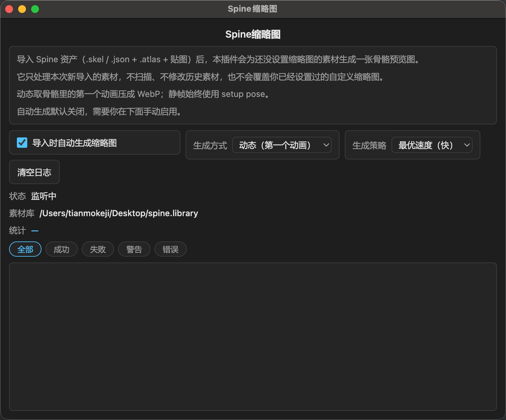Click the line starting with 它只处理本次新导入的素材

pyautogui.click(x=200, y=77)
